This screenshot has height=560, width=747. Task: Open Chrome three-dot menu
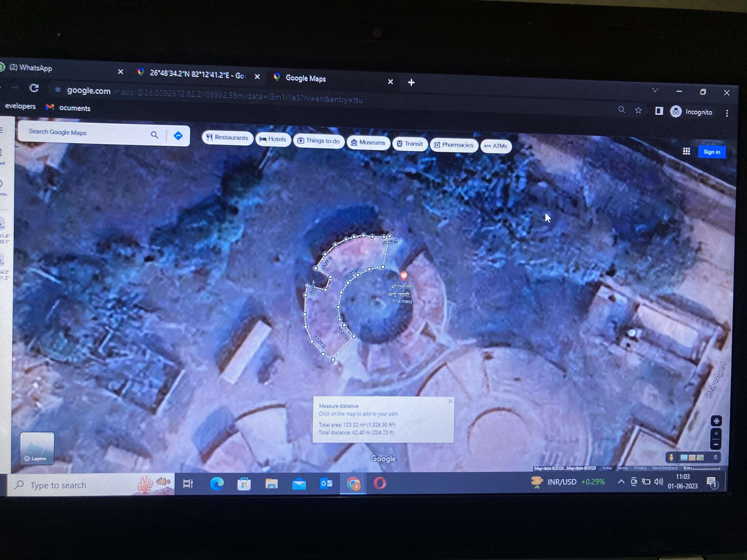pyautogui.click(x=727, y=113)
